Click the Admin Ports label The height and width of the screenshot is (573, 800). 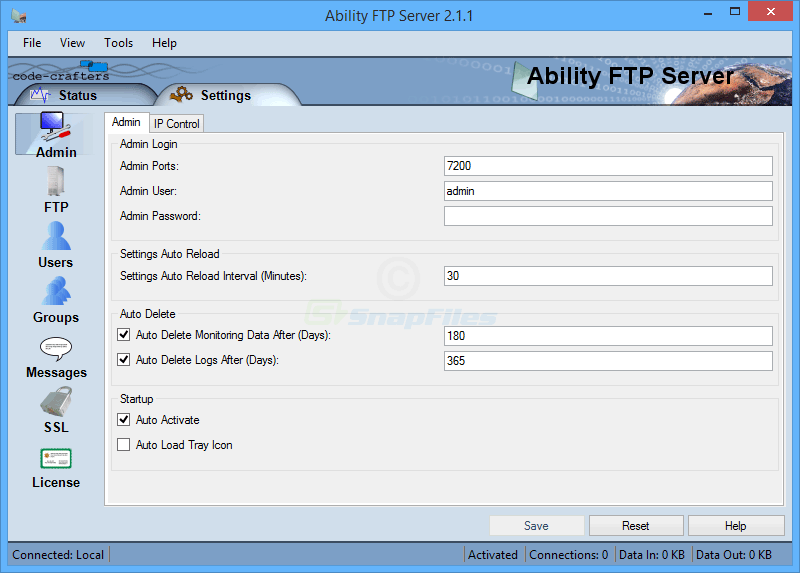149,166
